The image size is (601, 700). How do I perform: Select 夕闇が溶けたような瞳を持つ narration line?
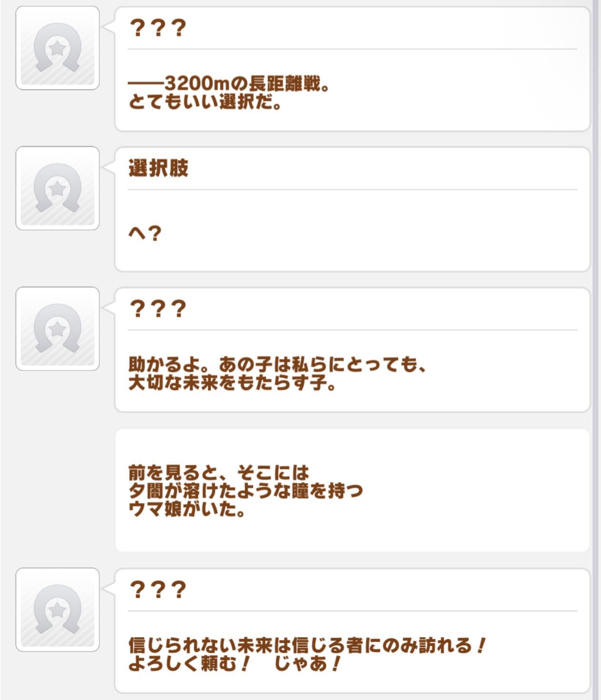click(246, 491)
